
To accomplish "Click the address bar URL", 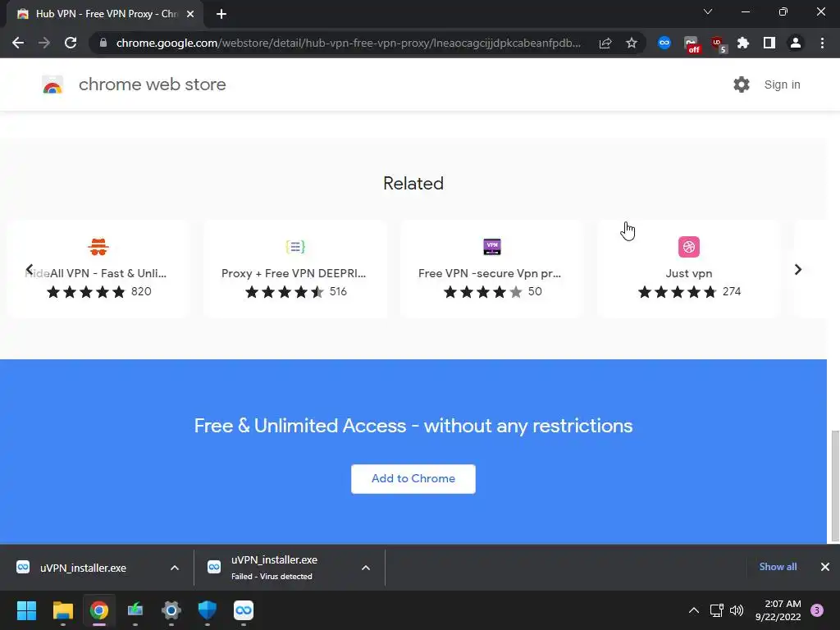I will point(348,43).
